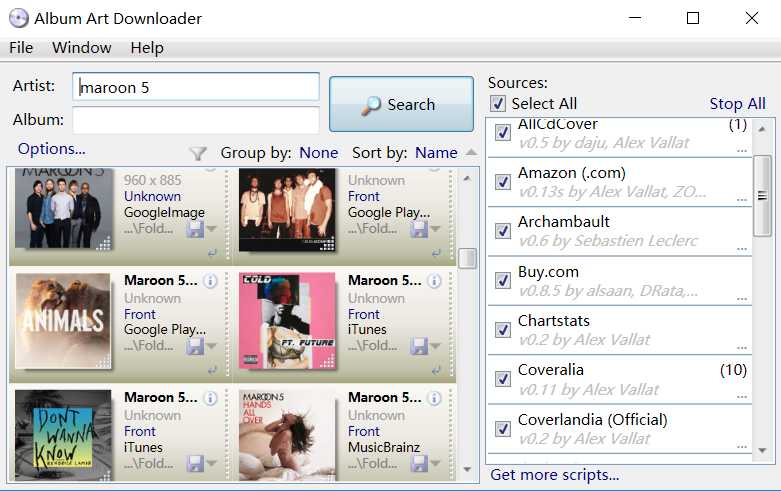Uncheck the Coverlandia (Official) source

(x=503, y=429)
